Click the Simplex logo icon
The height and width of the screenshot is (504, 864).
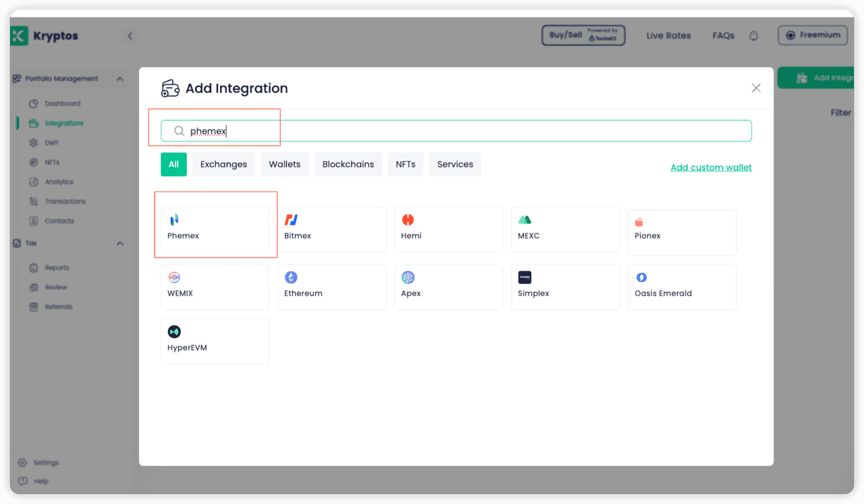click(524, 277)
